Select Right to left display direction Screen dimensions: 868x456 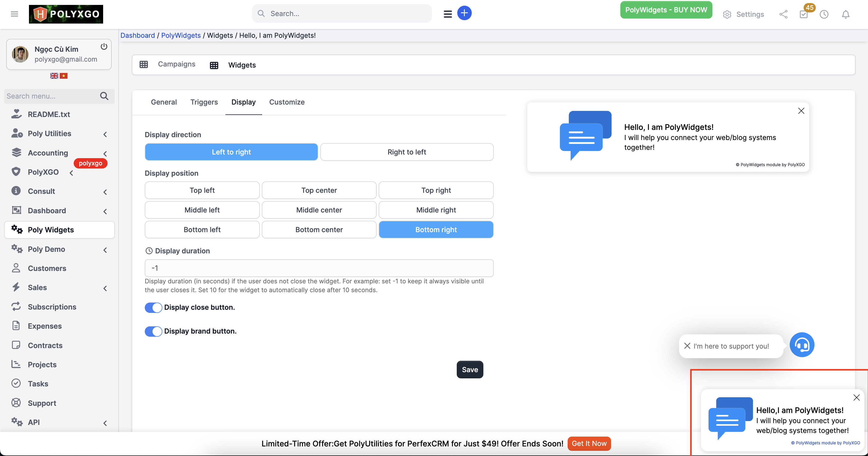[406, 152]
